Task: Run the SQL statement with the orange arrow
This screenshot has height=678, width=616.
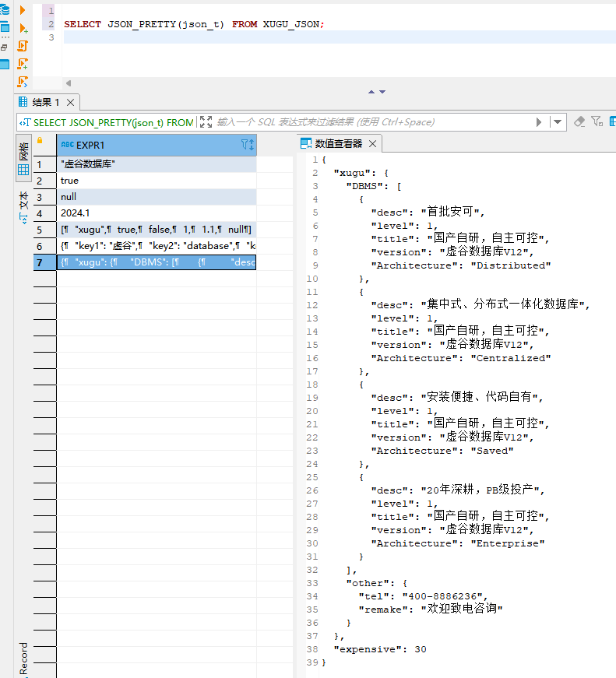Action: pyautogui.click(x=23, y=10)
